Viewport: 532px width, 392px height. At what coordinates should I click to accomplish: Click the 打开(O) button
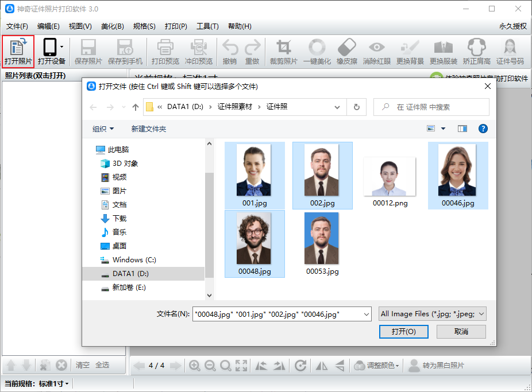404,331
